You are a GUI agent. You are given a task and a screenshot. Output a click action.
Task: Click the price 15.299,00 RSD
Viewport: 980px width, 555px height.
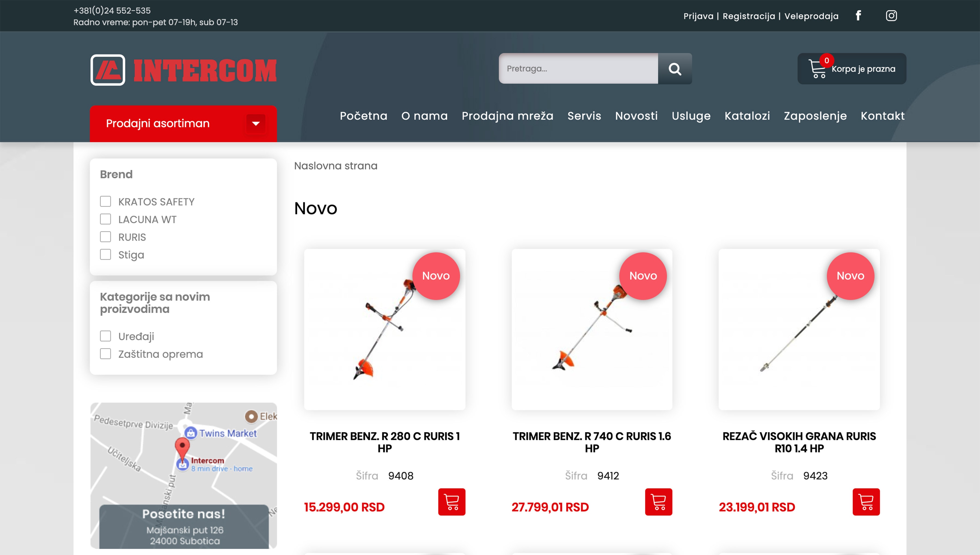pyautogui.click(x=344, y=507)
